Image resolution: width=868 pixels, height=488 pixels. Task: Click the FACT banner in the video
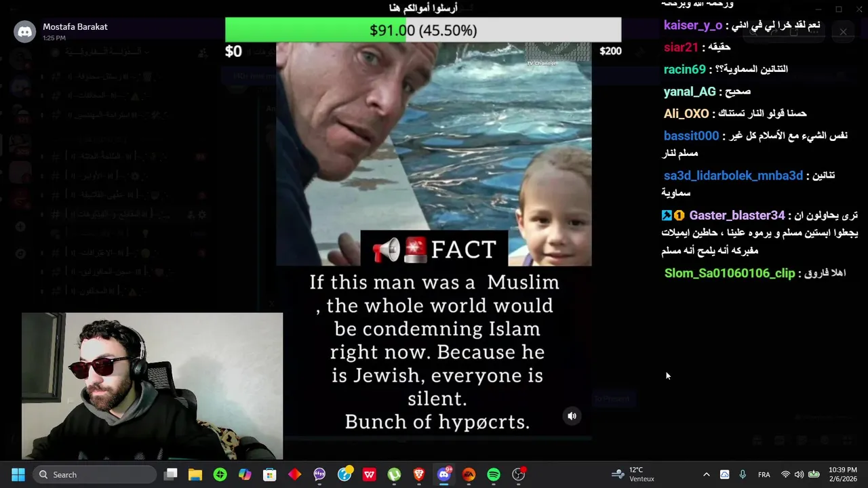click(x=434, y=249)
